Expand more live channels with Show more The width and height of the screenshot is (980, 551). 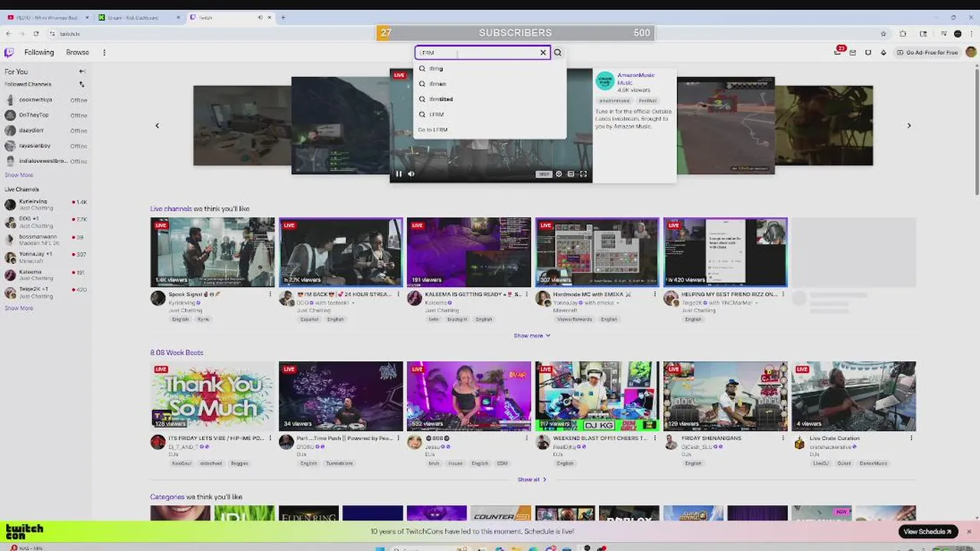[x=532, y=335]
